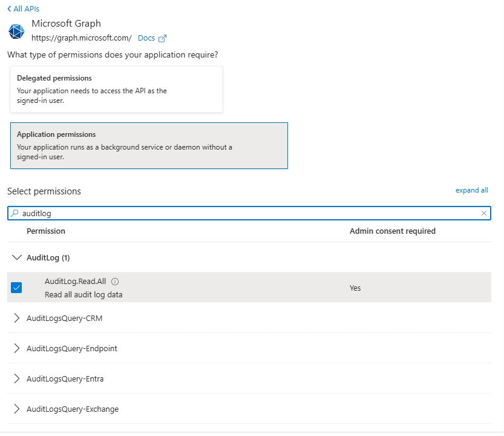
Task: Select the Application permissions card
Action: click(x=149, y=145)
